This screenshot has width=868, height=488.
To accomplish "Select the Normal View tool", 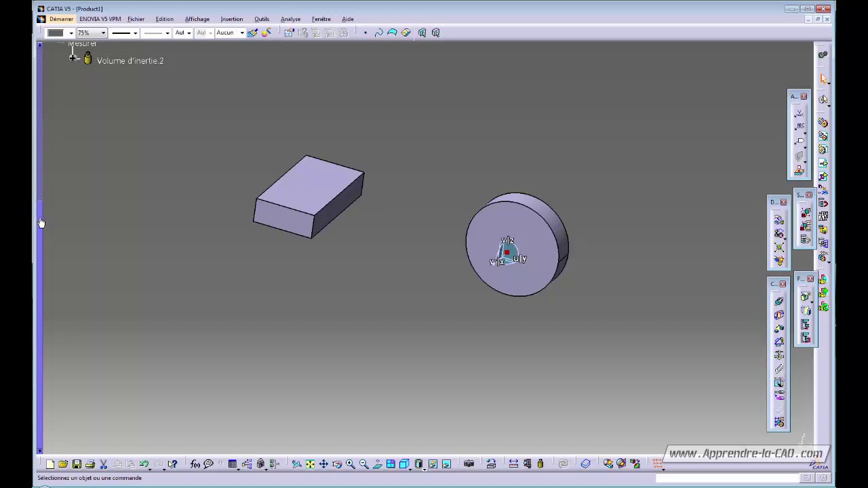I will [x=378, y=464].
